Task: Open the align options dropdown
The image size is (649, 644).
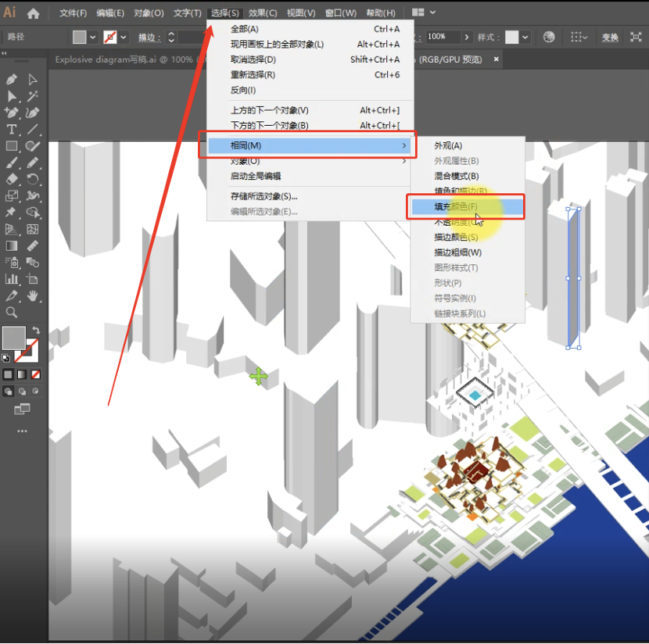Action: 579,38
